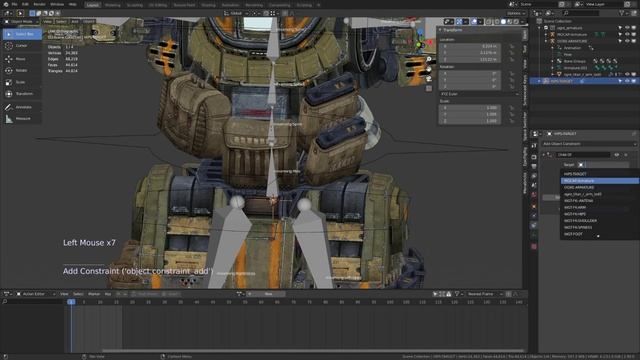The image size is (640, 360).
Task: Open the viewport Options button
Action: 516,13
